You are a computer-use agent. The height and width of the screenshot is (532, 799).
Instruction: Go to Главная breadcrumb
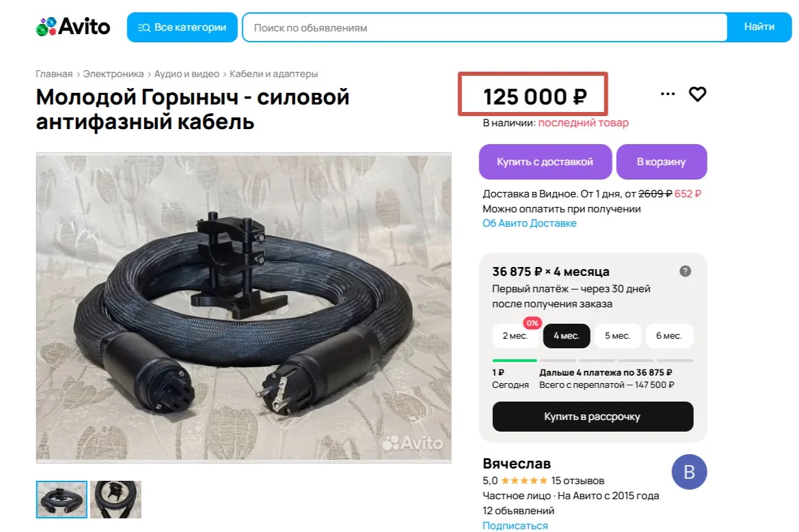[x=54, y=74]
